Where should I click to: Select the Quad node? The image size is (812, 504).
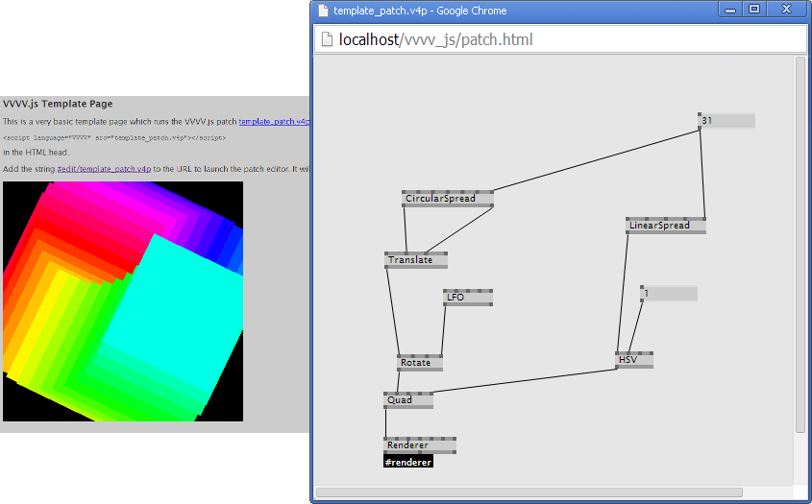point(408,400)
